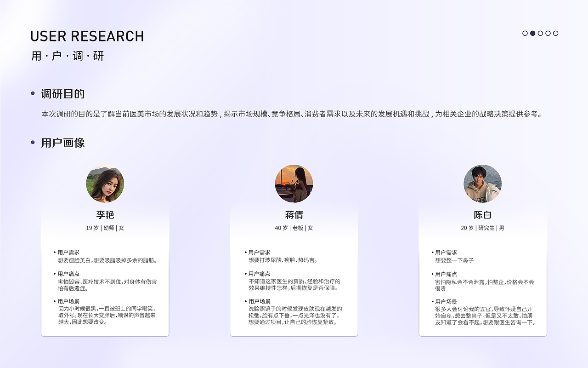Select the filled second pagination dot
The width and height of the screenshot is (588, 368).
533,33
